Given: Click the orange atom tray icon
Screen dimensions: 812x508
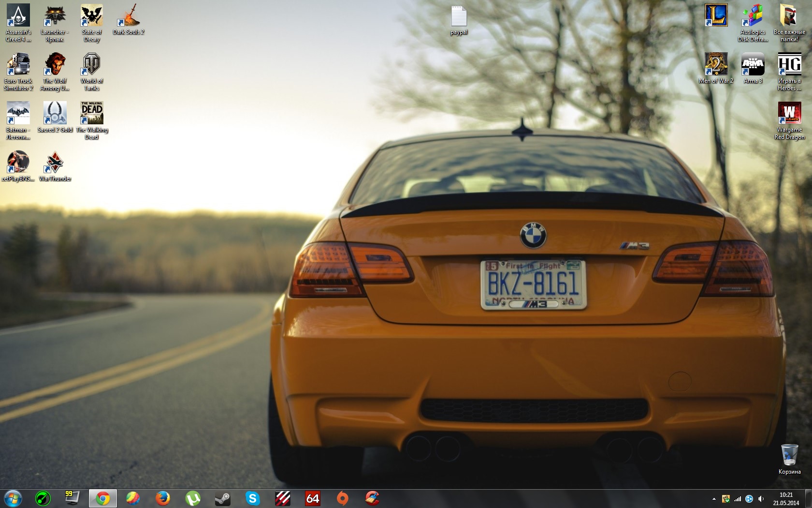Looking at the screenshot, I should (726, 499).
